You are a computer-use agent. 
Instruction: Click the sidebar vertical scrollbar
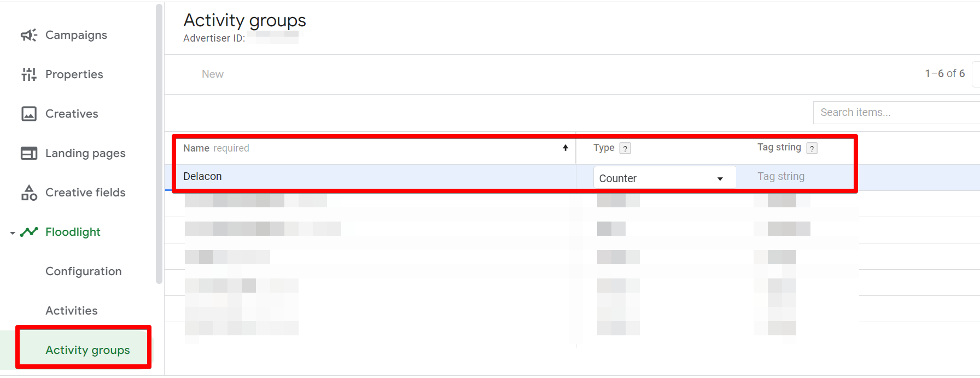159,142
